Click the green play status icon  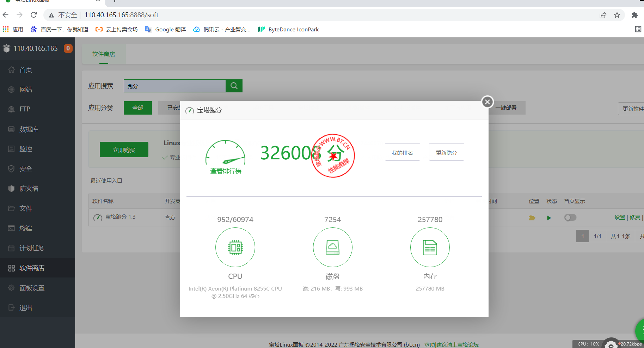point(549,218)
